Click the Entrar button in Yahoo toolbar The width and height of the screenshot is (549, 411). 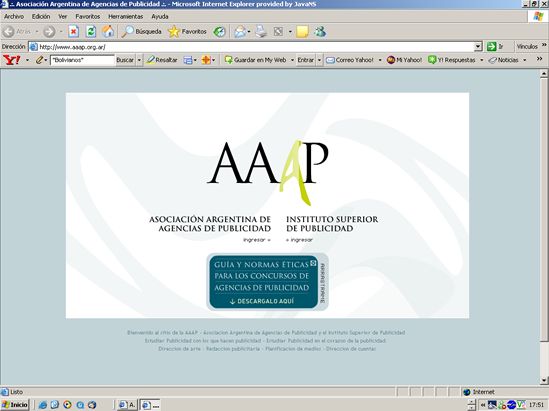tap(306, 60)
